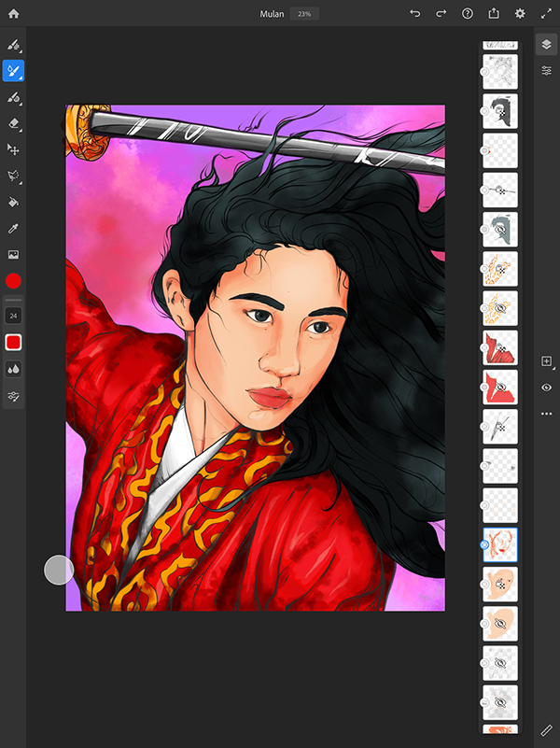Undo the last action
The image size is (560, 748).
click(x=415, y=13)
